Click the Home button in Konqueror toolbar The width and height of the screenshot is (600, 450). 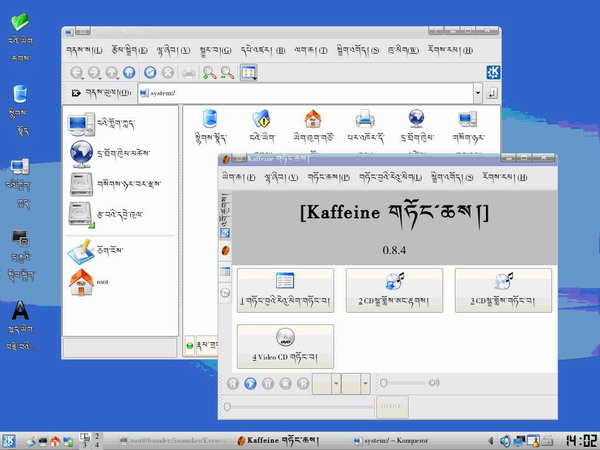(128, 72)
